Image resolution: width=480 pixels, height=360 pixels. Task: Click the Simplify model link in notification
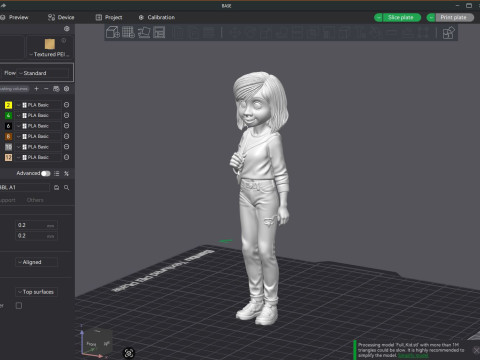[x=413, y=355]
